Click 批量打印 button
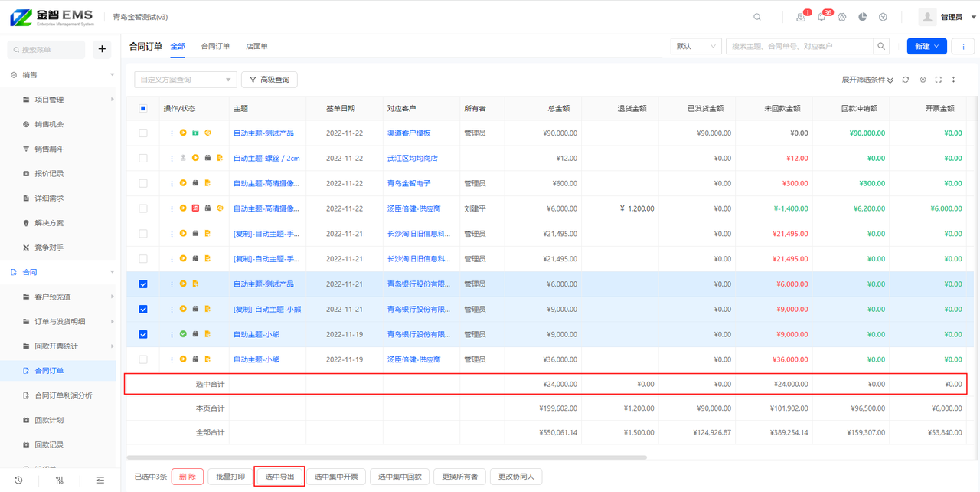980x492 pixels. click(230, 477)
